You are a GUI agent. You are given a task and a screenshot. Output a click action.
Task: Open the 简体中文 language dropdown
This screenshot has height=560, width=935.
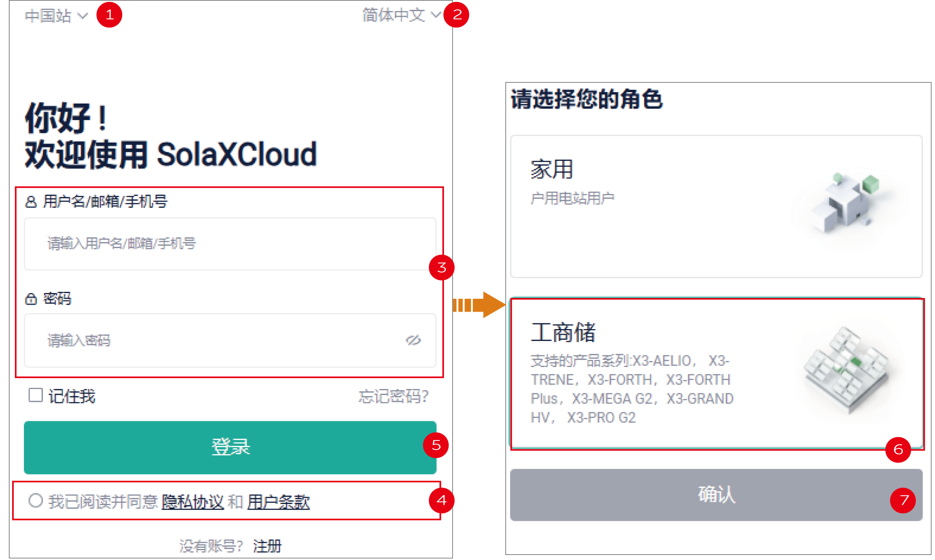(401, 15)
